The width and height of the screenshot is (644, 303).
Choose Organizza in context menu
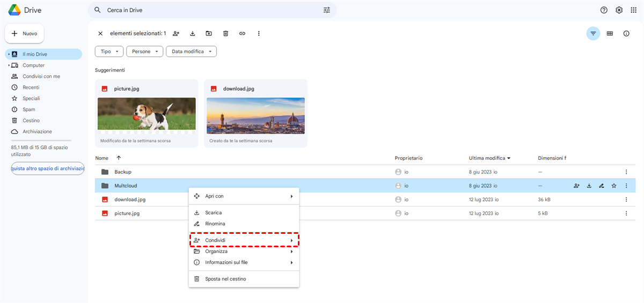(244, 252)
